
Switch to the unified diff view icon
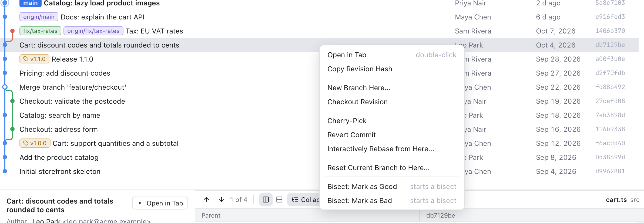click(279, 200)
